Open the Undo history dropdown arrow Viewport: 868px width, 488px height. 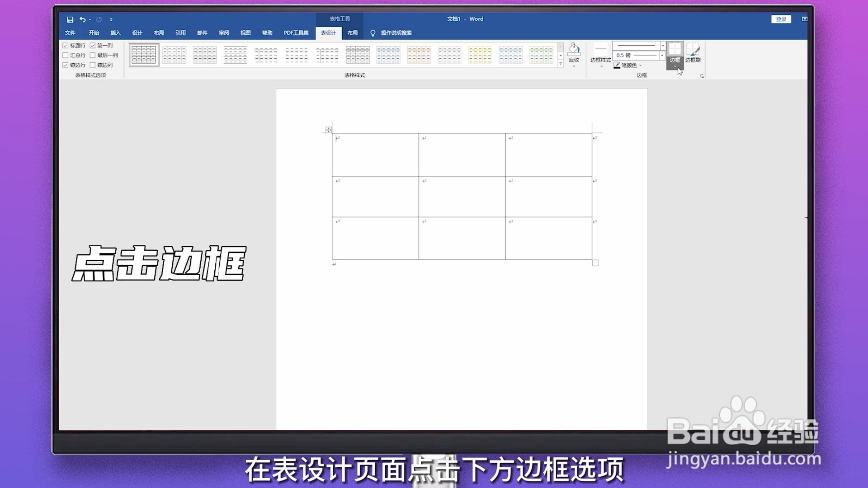click(90, 19)
